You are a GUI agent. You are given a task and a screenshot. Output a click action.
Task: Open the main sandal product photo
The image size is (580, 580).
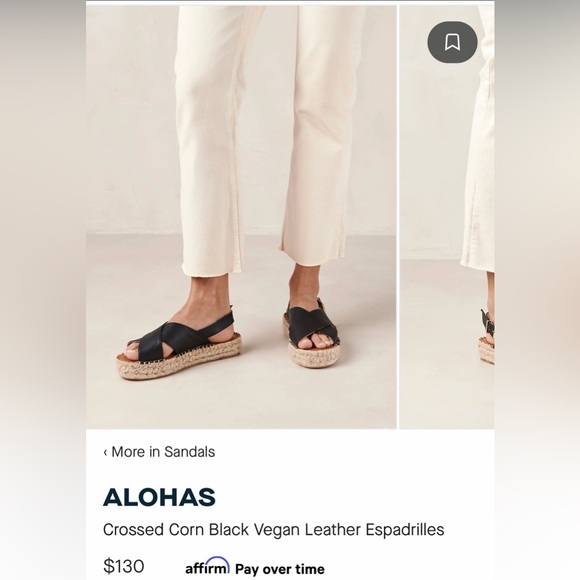241,217
